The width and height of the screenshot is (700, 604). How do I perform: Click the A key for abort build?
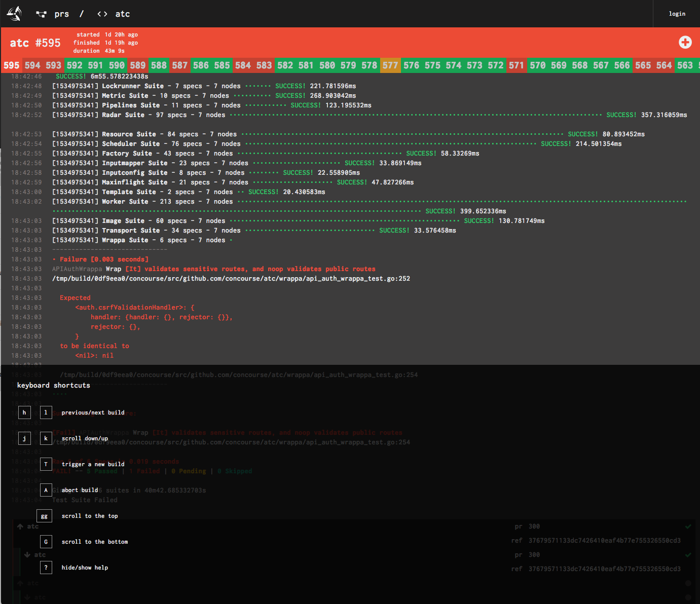(46, 490)
